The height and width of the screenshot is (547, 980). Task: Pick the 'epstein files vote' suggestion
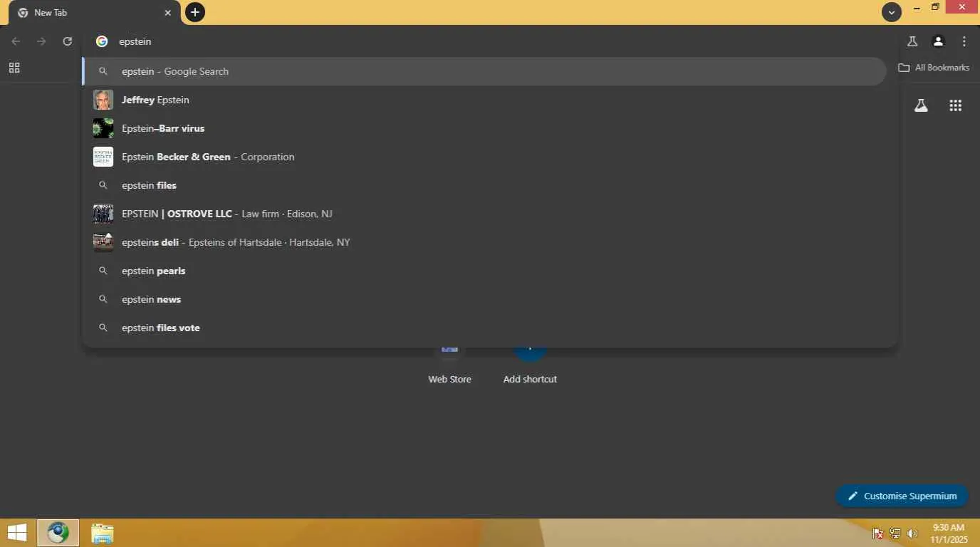[484, 328]
